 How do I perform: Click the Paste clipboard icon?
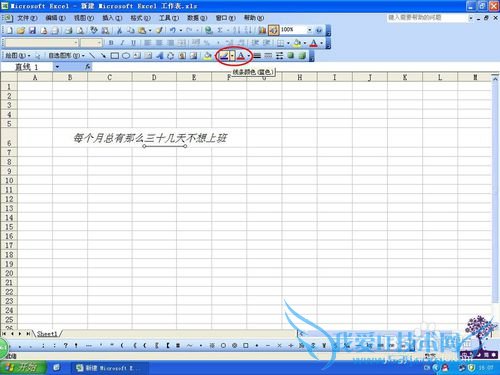[142, 30]
